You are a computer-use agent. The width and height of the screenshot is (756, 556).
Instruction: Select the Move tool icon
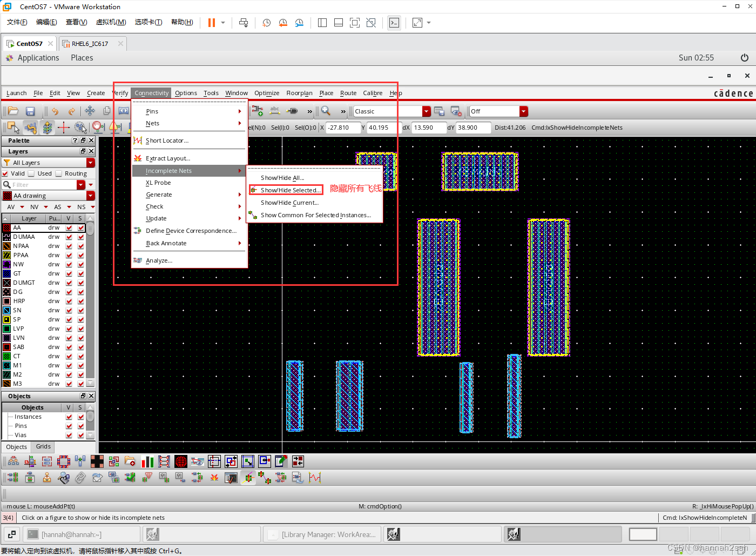click(90, 111)
